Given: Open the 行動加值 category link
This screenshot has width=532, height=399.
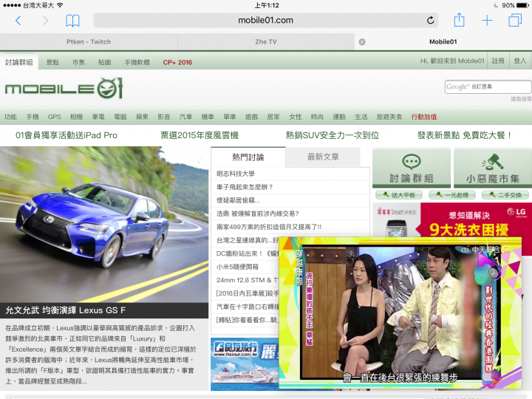Looking at the screenshot, I should (x=424, y=117).
